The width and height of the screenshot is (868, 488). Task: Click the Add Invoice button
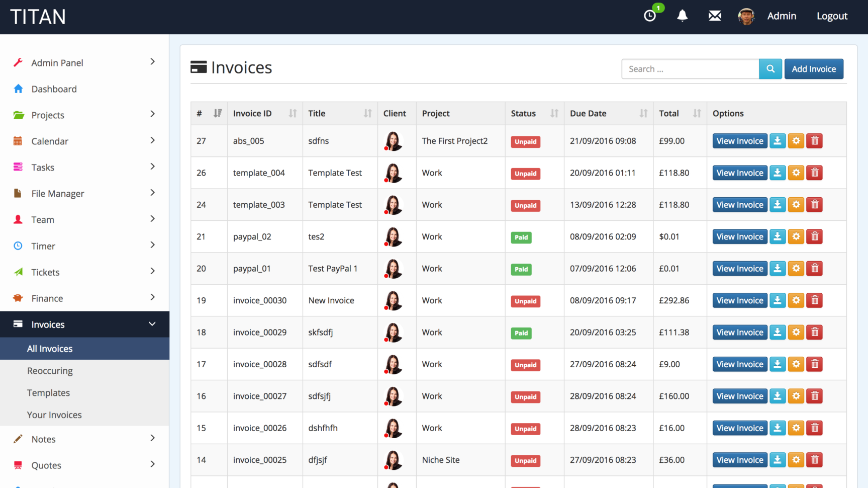[x=814, y=69]
